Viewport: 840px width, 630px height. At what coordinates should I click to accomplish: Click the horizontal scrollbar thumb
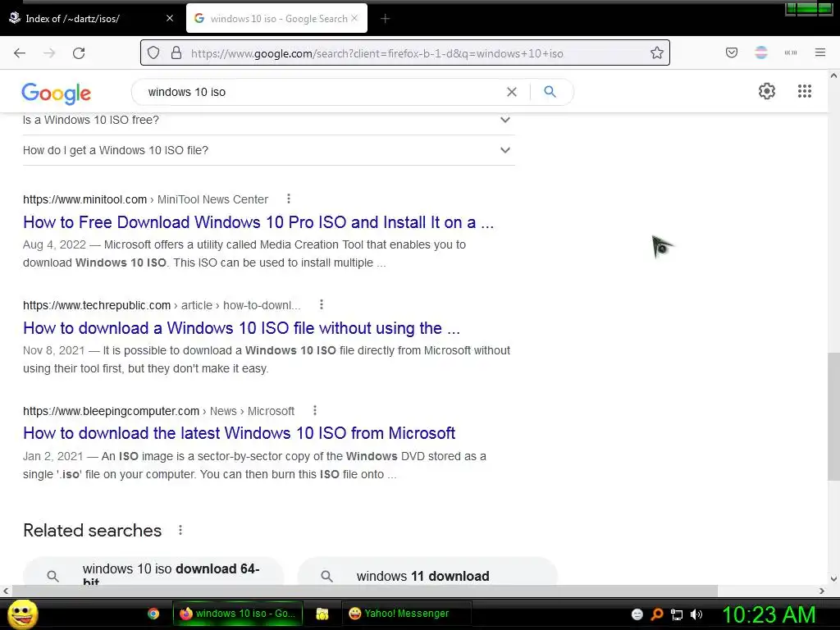pos(365,591)
